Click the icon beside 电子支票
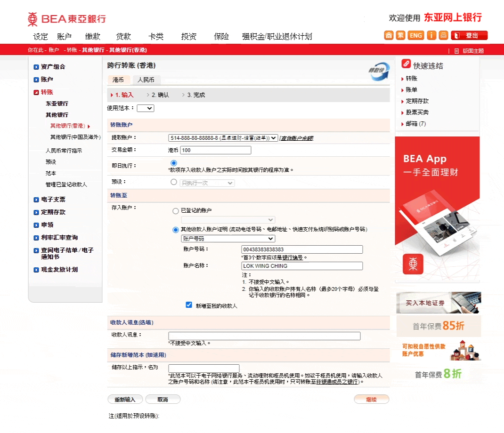 (x=36, y=200)
